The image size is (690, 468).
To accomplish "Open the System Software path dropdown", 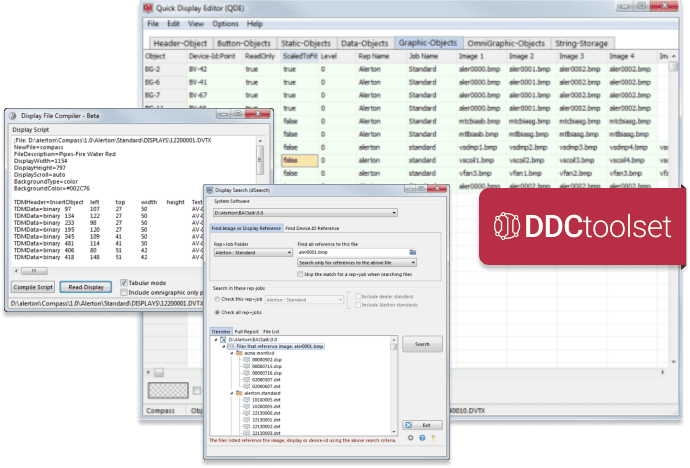I will click(x=394, y=212).
